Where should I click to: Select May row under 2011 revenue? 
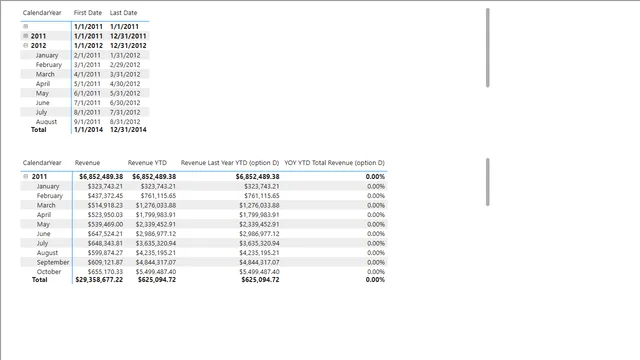click(204, 224)
